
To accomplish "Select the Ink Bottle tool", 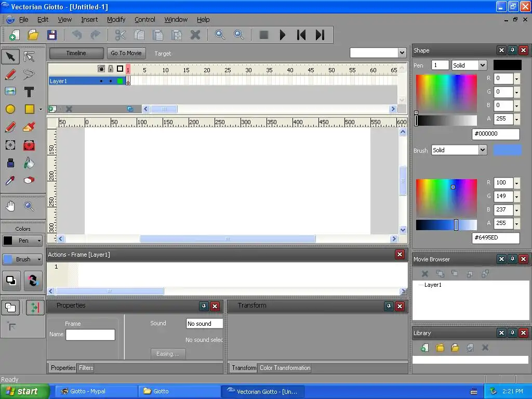I will click(10, 163).
